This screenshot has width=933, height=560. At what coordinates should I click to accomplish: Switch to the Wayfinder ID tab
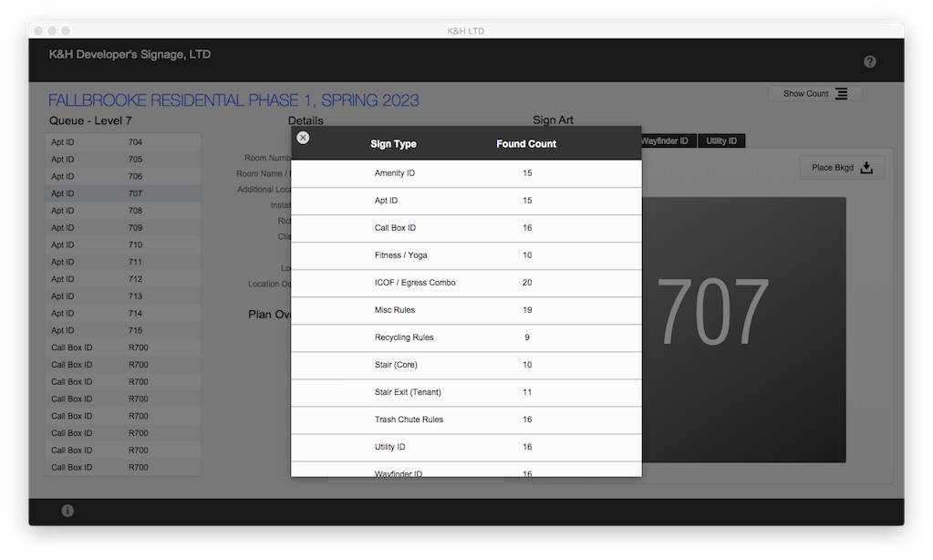pos(669,141)
